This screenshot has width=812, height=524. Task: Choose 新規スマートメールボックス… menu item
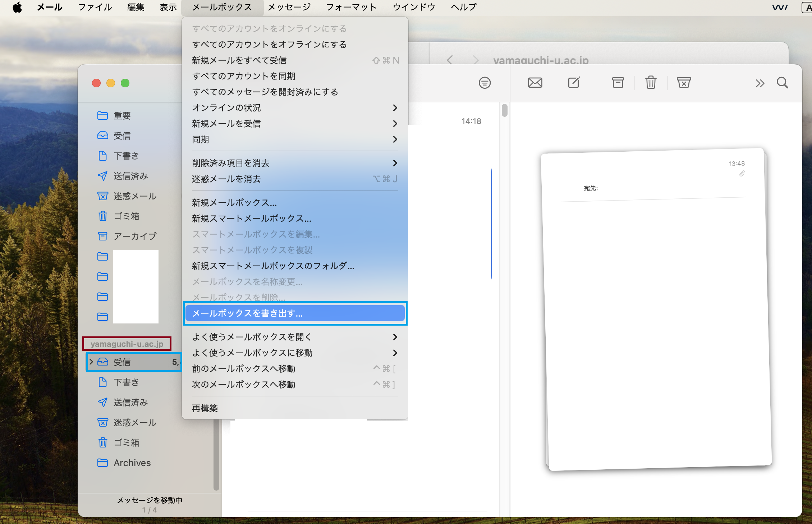pyautogui.click(x=295, y=219)
